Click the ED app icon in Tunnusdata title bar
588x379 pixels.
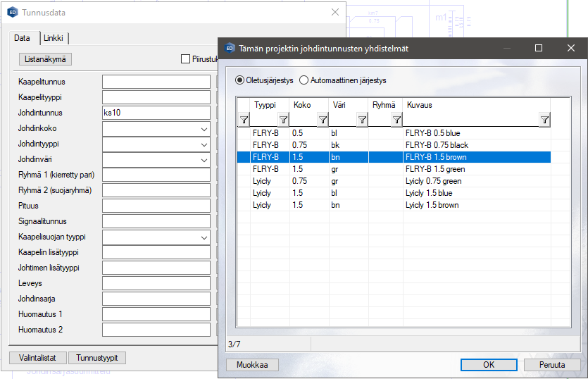[x=12, y=12]
